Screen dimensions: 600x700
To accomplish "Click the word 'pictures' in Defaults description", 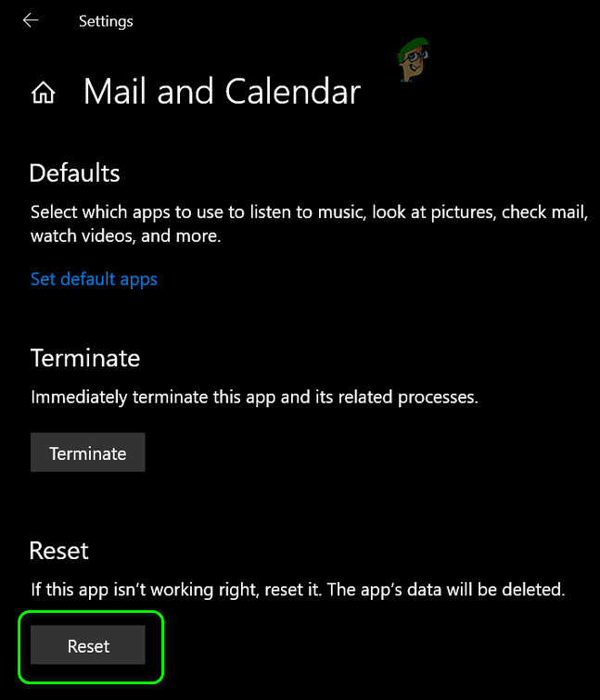I will click(464, 213).
